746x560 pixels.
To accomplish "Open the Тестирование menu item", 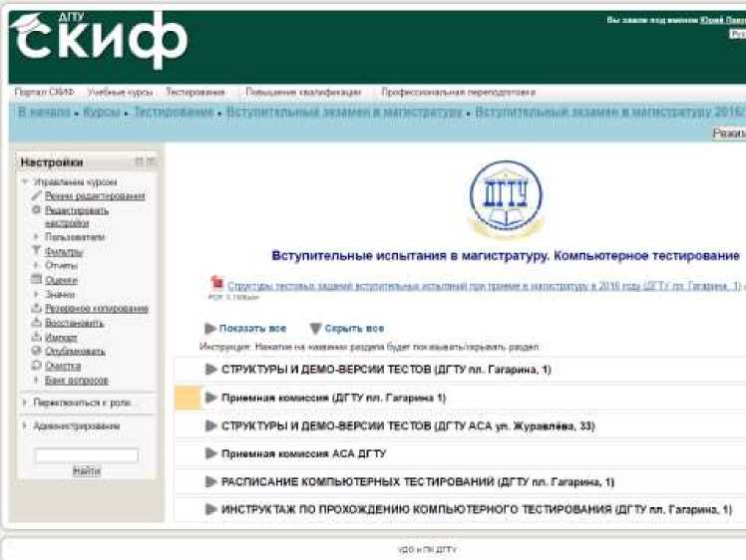I will [x=195, y=92].
